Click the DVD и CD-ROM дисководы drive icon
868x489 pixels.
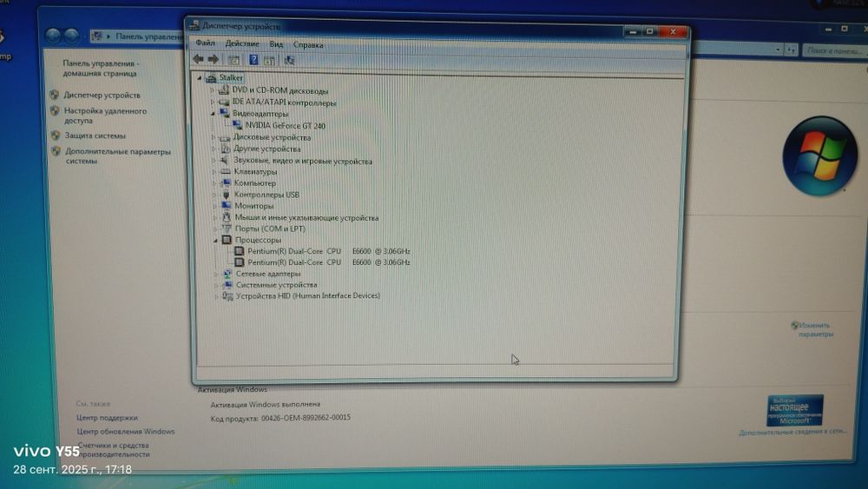tap(224, 90)
